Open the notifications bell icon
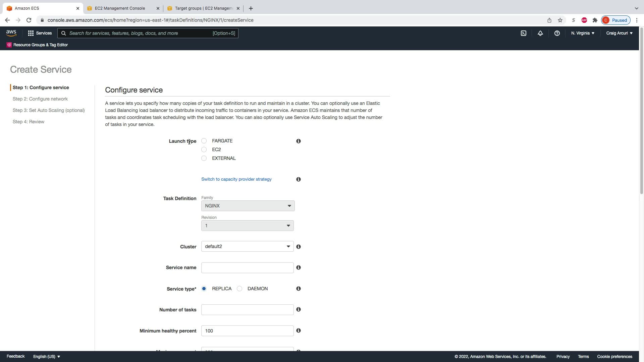The width and height of the screenshot is (644, 362). [540, 33]
